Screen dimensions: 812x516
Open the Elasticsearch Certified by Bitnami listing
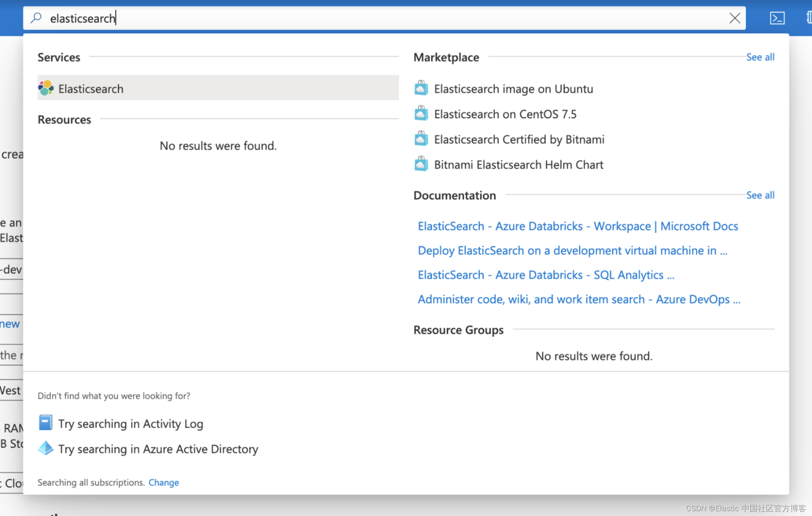pos(519,139)
